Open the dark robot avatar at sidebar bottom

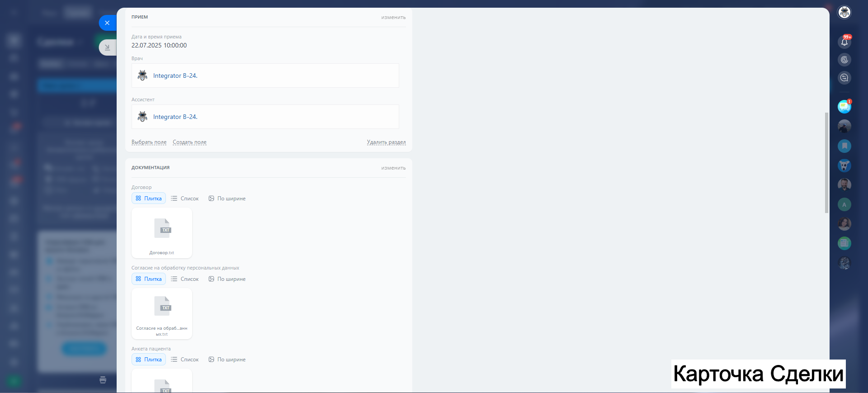coord(844,263)
